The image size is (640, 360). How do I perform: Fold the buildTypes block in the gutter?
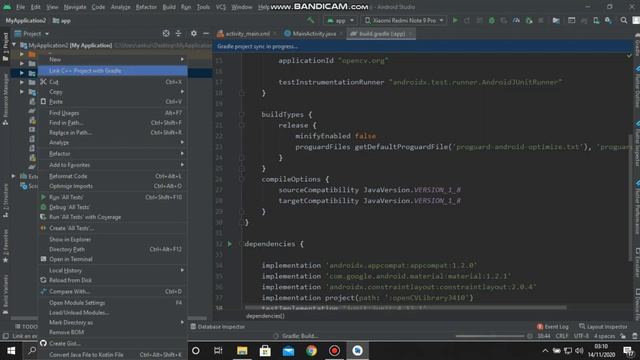pyautogui.click(x=241, y=115)
